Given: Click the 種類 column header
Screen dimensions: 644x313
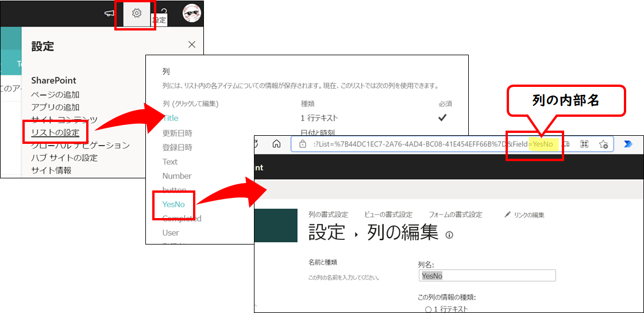Looking at the screenshot, I should (x=307, y=104).
